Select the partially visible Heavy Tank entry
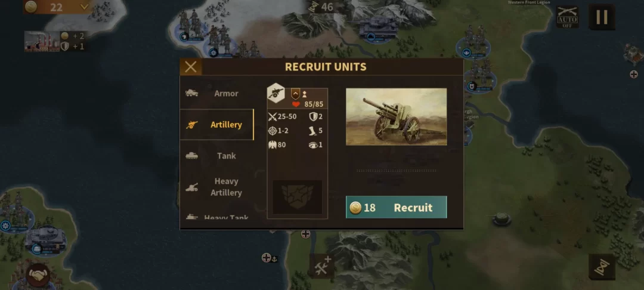 [217, 215]
